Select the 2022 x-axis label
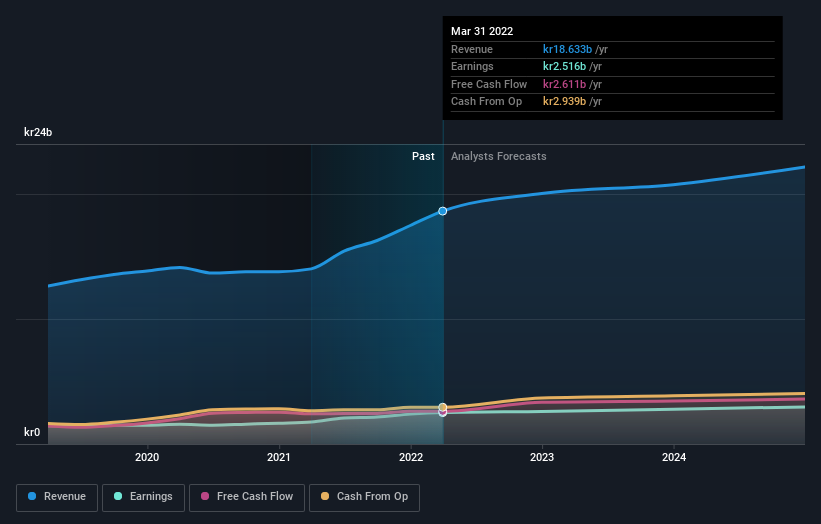The height and width of the screenshot is (524, 821). point(411,457)
